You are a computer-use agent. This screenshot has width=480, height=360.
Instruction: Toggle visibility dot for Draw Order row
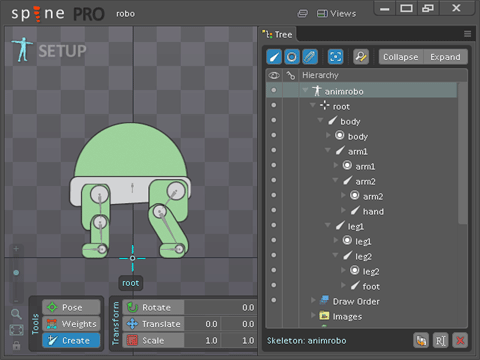click(x=274, y=300)
